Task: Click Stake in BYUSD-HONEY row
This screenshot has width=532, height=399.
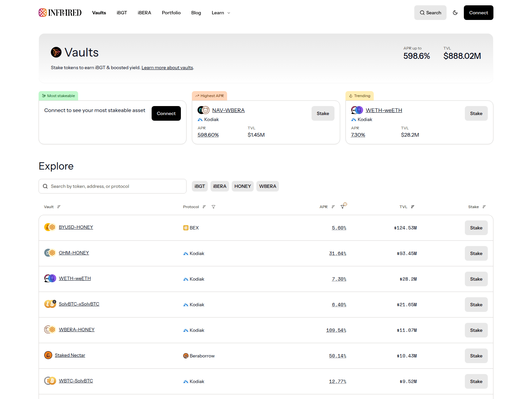Action: pos(476,228)
